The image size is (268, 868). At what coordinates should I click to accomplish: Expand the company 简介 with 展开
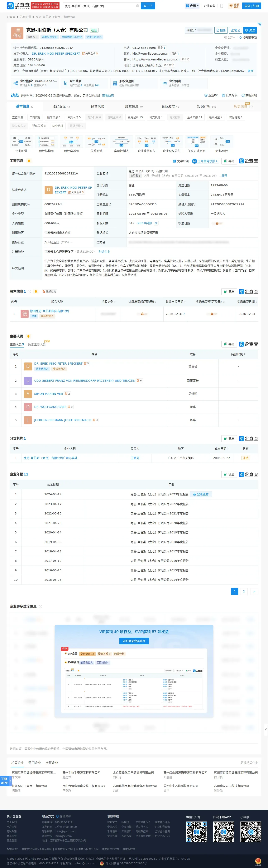[250, 71]
